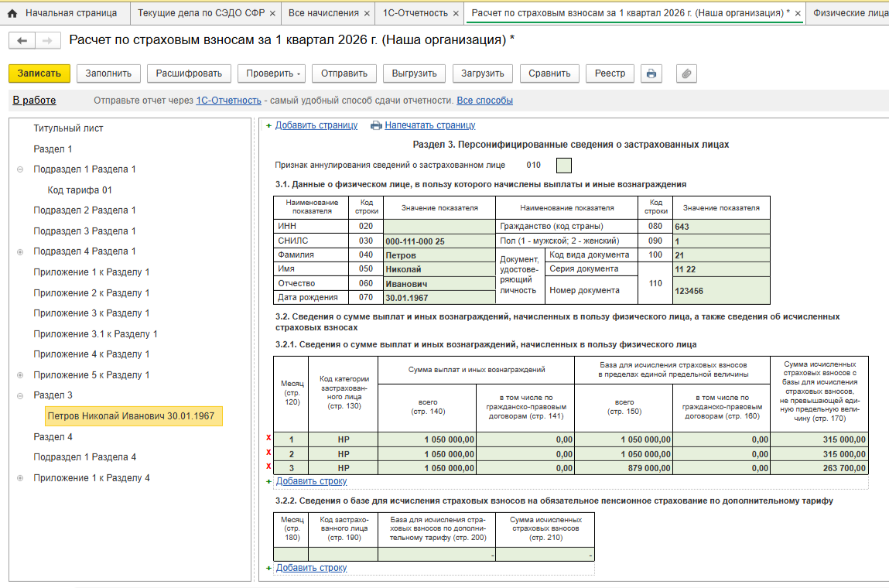
Task: Select Титульный лист in the section tree
Action: pyautogui.click(x=68, y=128)
